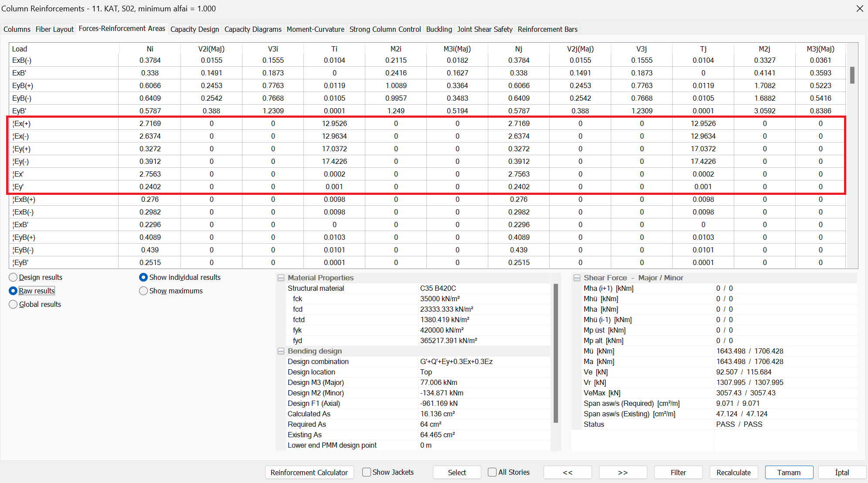Click the Reinforcement Calculator button
Screen dimensions: 868x483
tap(309, 473)
